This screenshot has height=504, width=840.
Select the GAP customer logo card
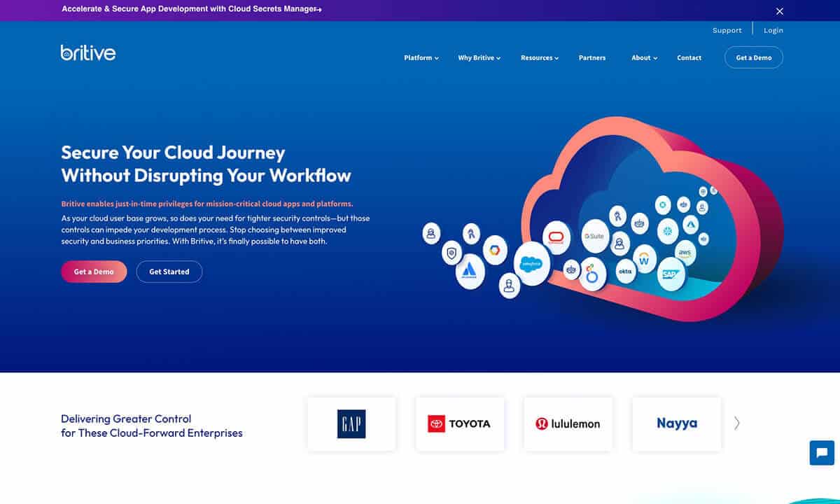pyautogui.click(x=351, y=423)
